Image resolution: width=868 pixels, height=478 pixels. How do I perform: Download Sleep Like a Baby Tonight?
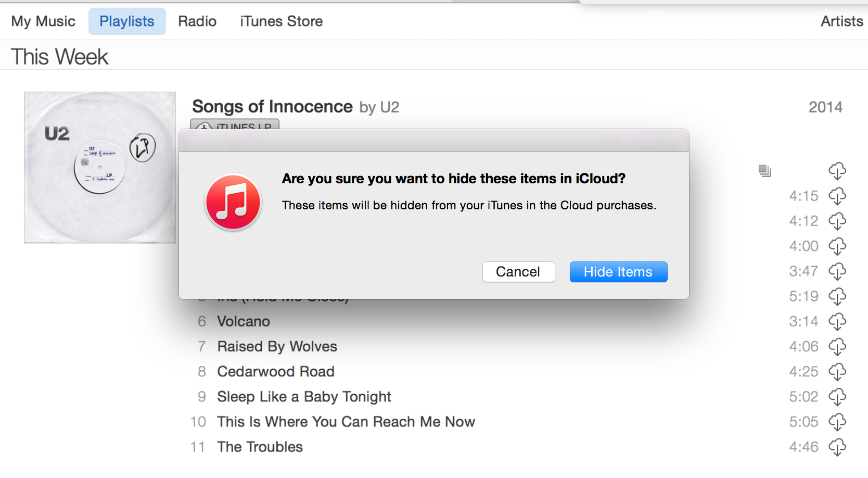coord(837,397)
